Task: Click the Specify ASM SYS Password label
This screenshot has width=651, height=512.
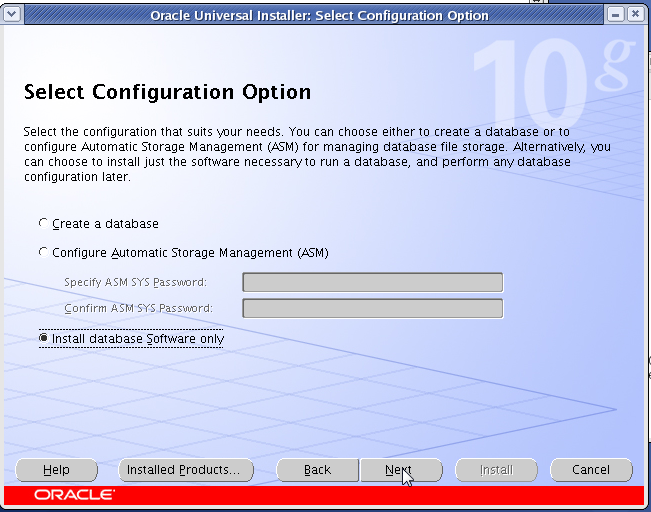Action: (x=135, y=282)
